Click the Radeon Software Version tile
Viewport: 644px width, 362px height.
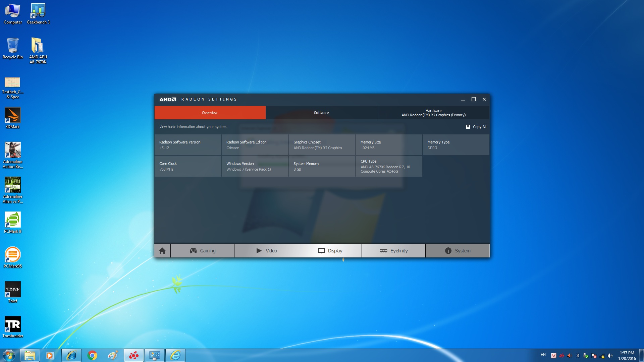click(188, 145)
